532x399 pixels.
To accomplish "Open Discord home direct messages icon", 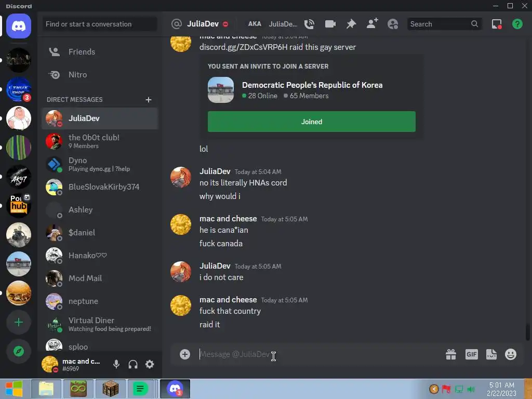I will [x=19, y=26].
